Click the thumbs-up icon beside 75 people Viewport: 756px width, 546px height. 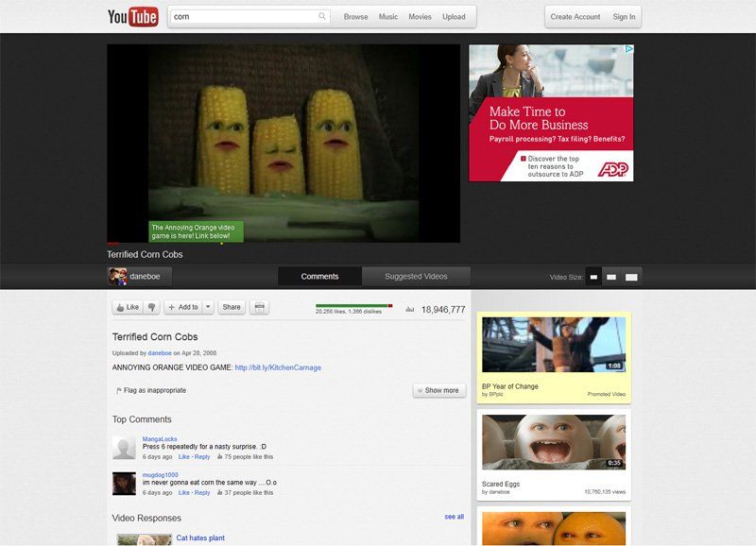(x=219, y=456)
